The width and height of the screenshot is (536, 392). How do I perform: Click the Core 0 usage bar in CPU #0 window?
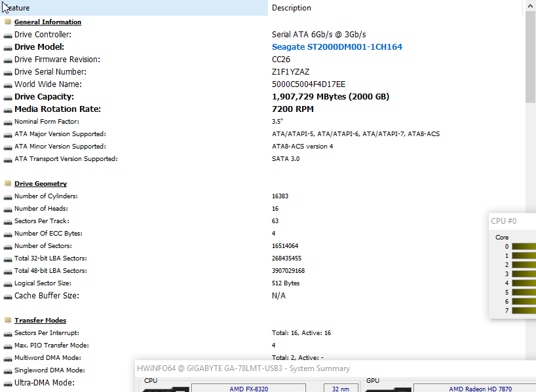coord(524,246)
